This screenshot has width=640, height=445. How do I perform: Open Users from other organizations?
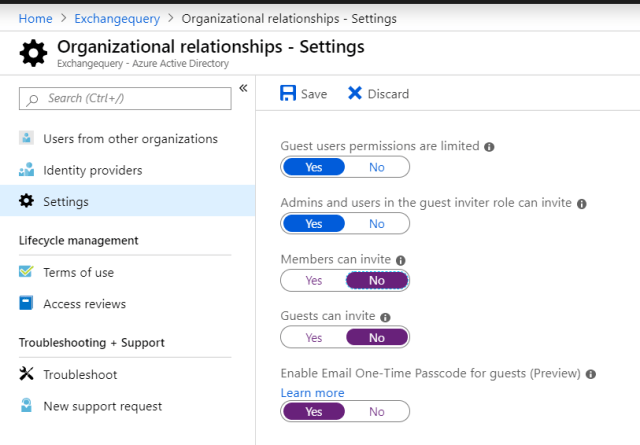tap(130, 139)
